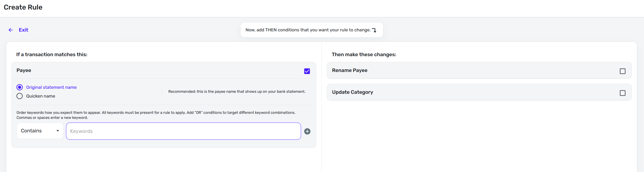644x172 pixels.
Task: Choose the Quicken name radio option
Action: point(20,96)
